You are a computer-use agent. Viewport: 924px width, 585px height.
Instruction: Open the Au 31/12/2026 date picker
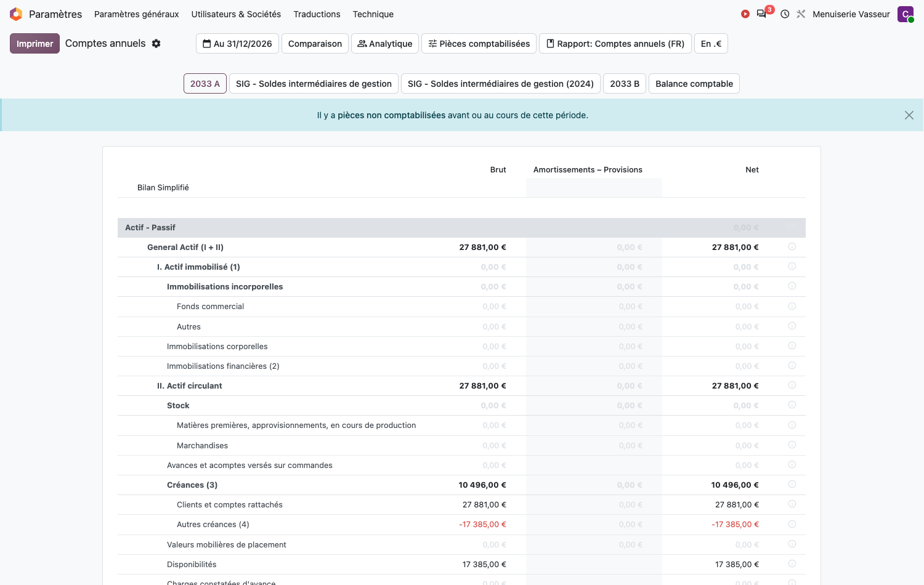[x=237, y=44]
